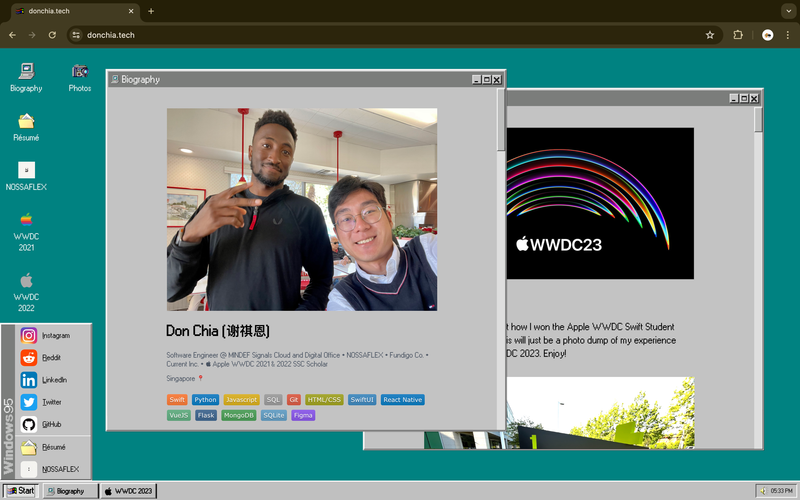Open the Biography desktop icon

click(26, 78)
